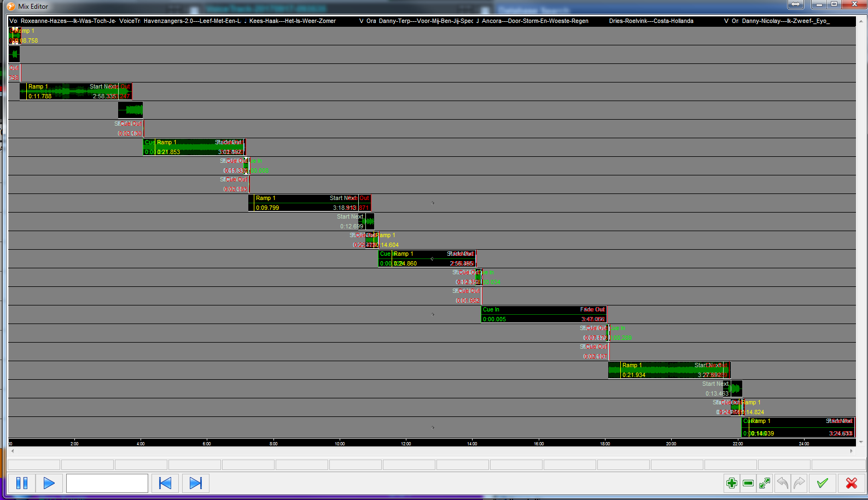Click the vertical scrollbar up arrow
This screenshot has width=868, height=500.
click(861, 21)
